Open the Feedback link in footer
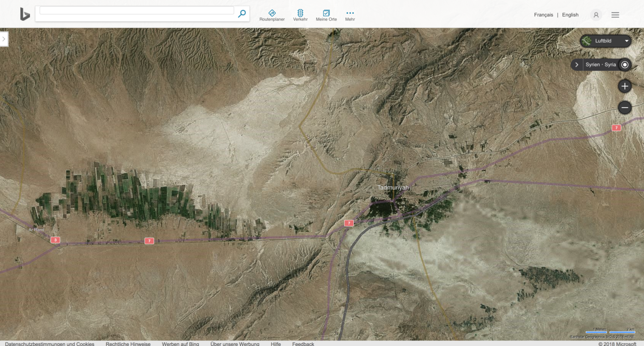The height and width of the screenshot is (346, 644). (x=303, y=344)
